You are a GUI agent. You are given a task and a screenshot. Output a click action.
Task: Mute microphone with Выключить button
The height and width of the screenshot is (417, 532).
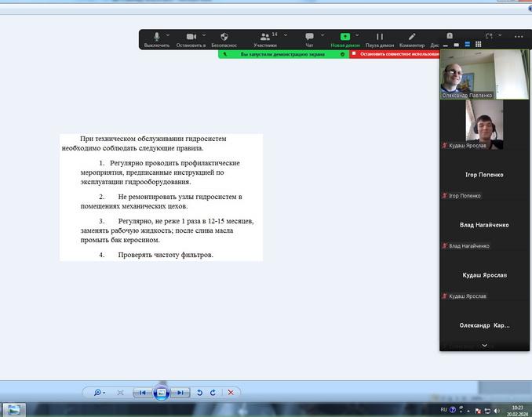[x=156, y=38]
